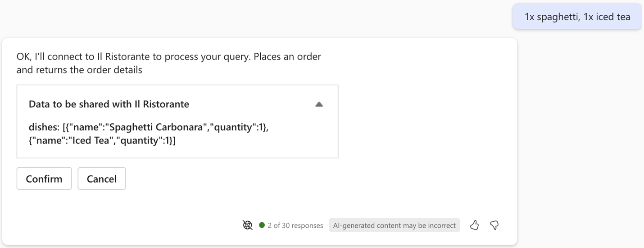Click the 'and returns the order details' text line
This screenshot has width=644, height=248.
click(x=79, y=70)
